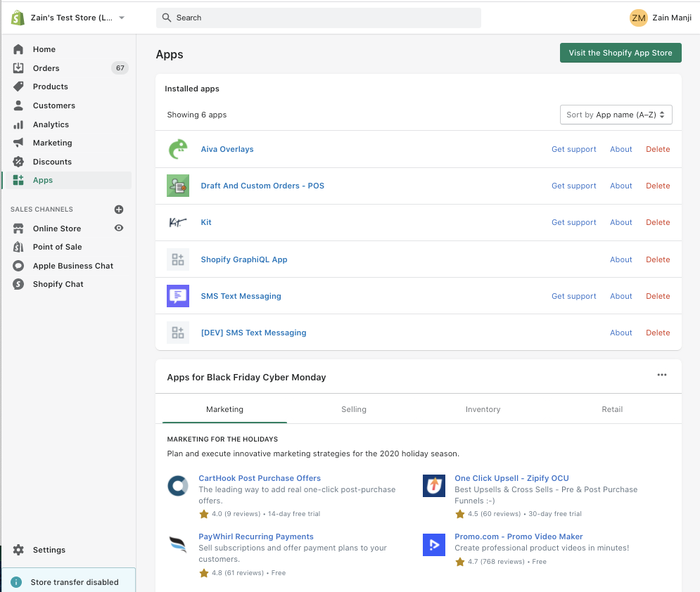700x592 pixels.
Task: Click the Analytics bar chart icon
Action: [18, 124]
